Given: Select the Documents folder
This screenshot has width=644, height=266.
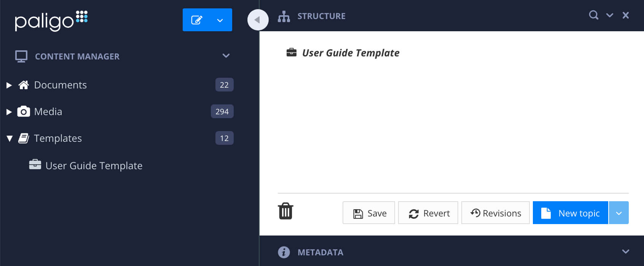Looking at the screenshot, I should [x=61, y=85].
